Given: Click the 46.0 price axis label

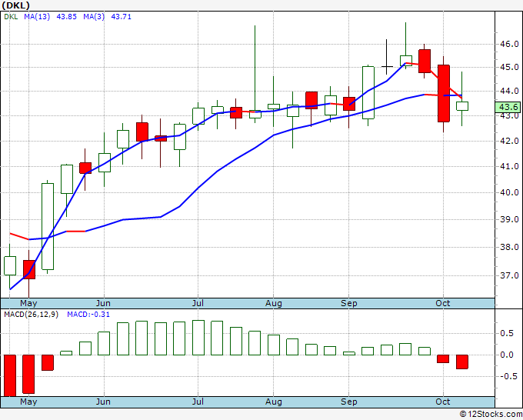Looking at the screenshot, I should [x=509, y=44].
